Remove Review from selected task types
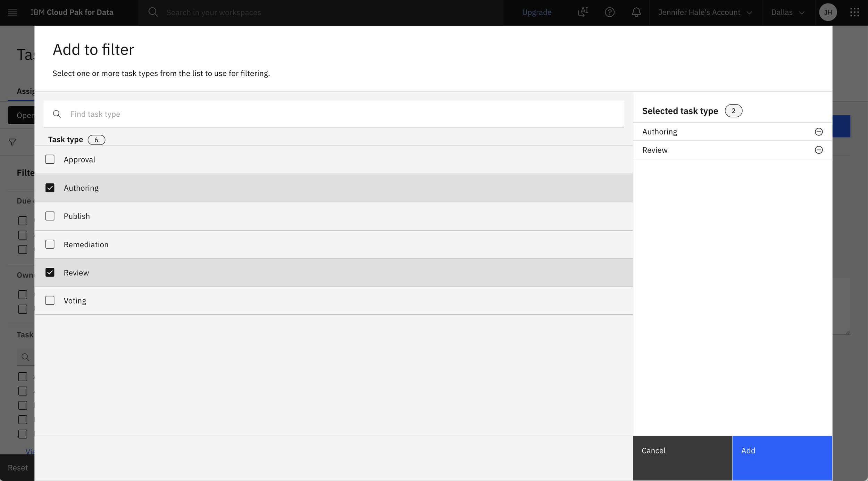Viewport: 868px width, 481px height. pos(819,150)
